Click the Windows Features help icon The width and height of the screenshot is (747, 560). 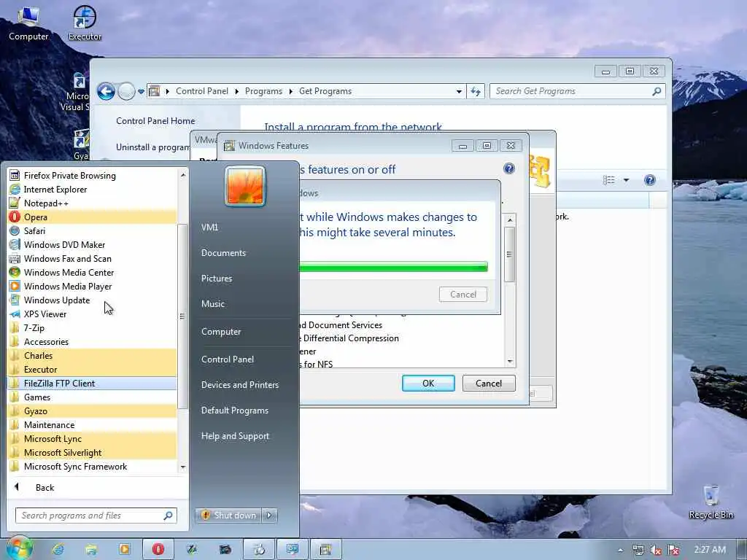tap(509, 168)
